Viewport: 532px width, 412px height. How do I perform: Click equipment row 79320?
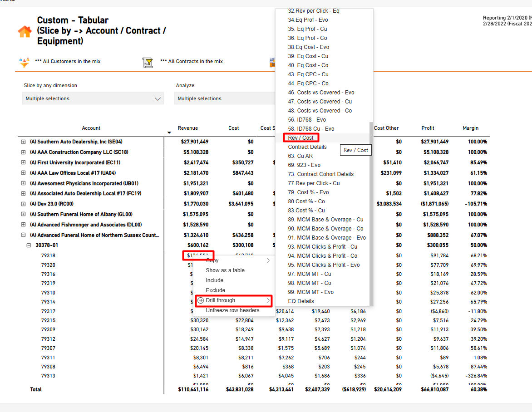pos(48,265)
